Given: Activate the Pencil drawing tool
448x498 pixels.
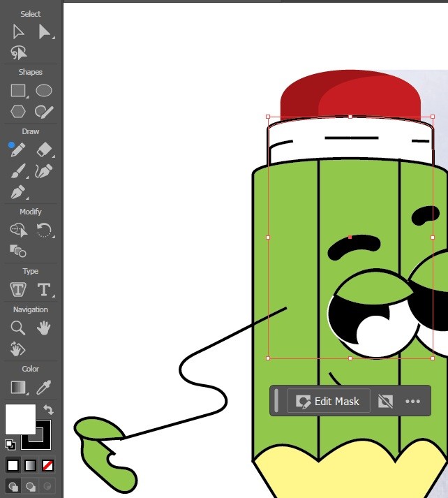Looking at the screenshot, I should click(x=18, y=149).
